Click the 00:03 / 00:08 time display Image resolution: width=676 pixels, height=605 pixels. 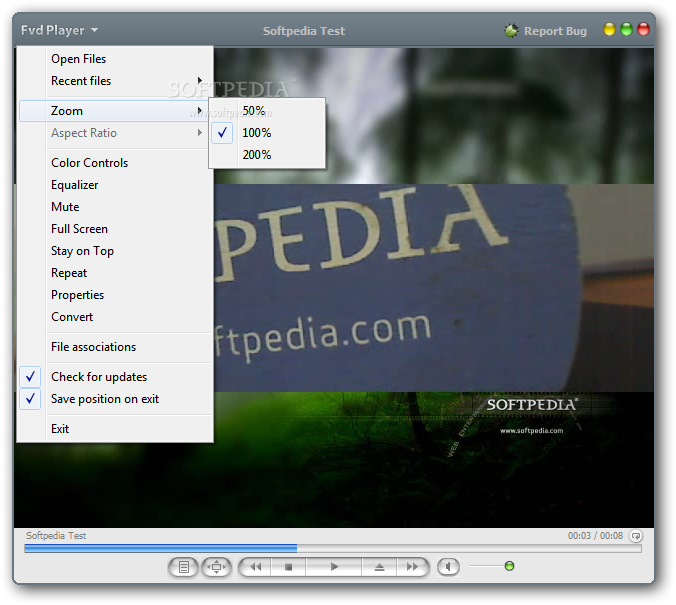tap(595, 536)
